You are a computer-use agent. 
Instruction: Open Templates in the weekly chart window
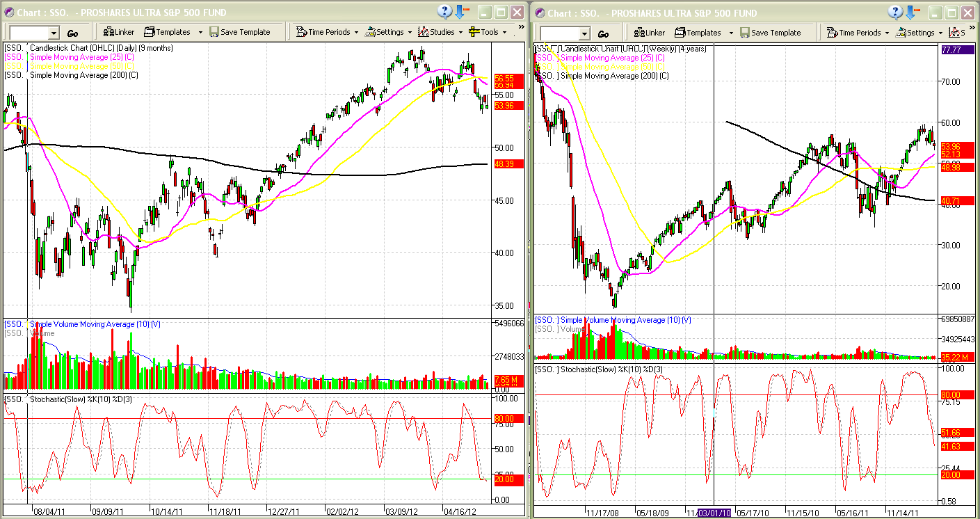click(698, 33)
